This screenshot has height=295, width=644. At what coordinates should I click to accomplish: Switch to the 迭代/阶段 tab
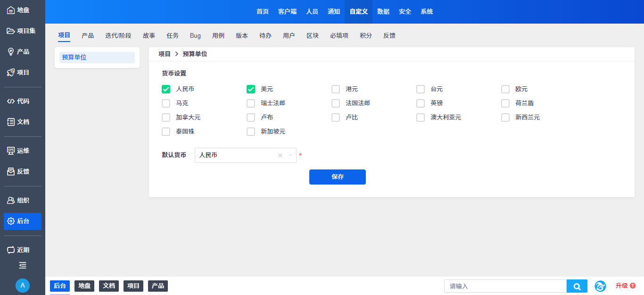coord(118,35)
